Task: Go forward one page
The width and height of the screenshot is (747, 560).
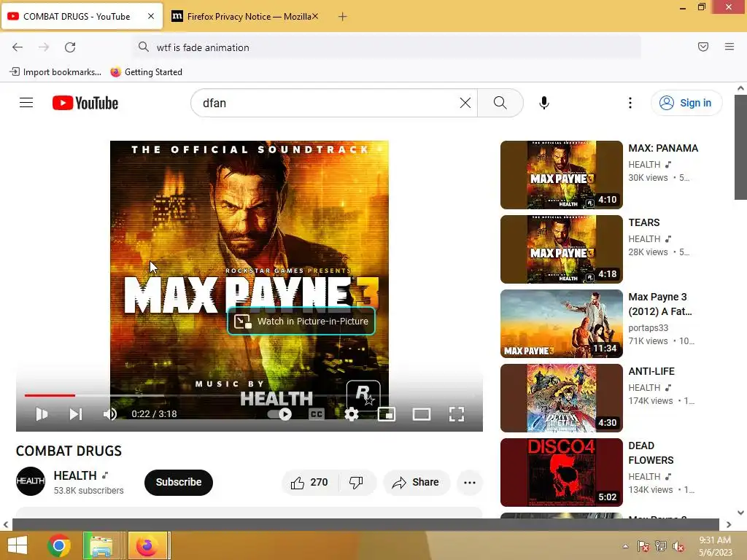Action: (x=44, y=47)
